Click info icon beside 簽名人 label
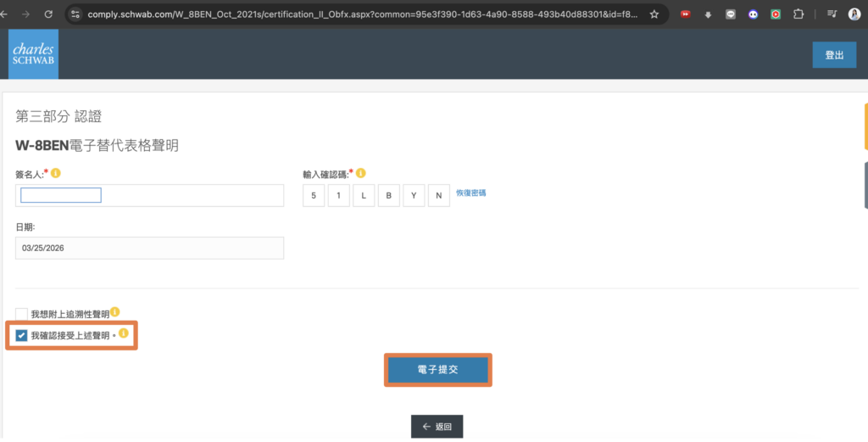This screenshot has height=442, width=868. click(x=56, y=173)
